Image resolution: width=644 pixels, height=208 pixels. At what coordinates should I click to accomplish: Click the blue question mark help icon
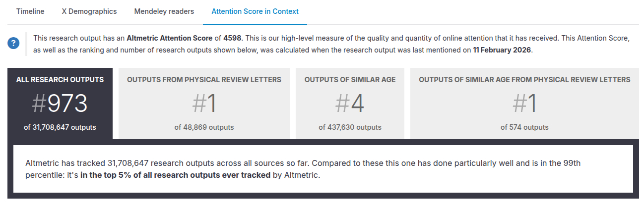[x=13, y=43]
